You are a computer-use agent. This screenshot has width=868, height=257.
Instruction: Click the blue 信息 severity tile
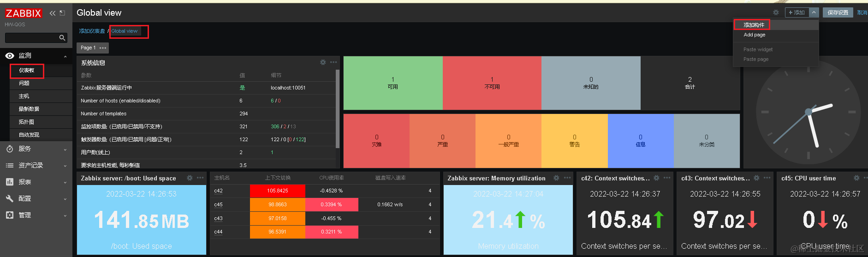pos(641,141)
